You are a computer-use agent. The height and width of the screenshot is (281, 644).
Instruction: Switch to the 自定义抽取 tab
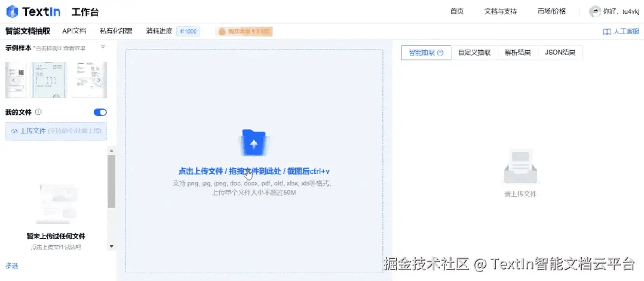pyautogui.click(x=474, y=53)
